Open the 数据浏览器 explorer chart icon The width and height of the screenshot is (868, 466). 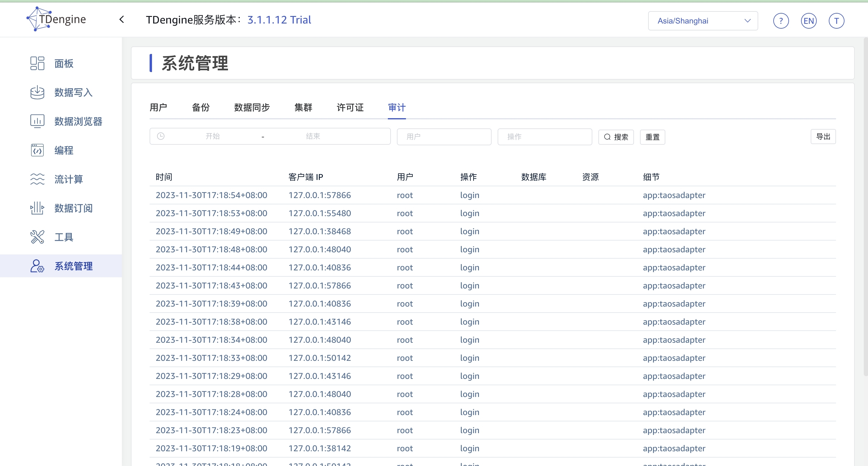click(37, 121)
